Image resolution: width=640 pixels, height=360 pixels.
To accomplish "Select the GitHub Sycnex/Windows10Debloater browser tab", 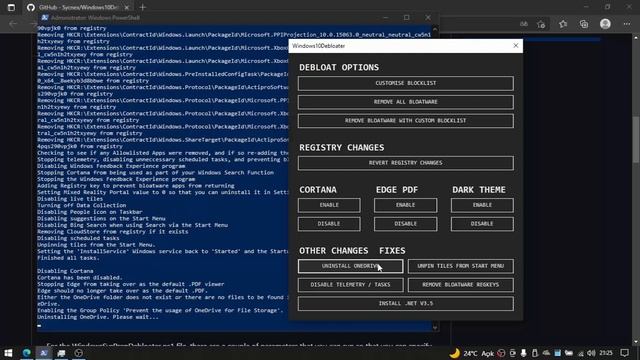I will click(78, 7).
